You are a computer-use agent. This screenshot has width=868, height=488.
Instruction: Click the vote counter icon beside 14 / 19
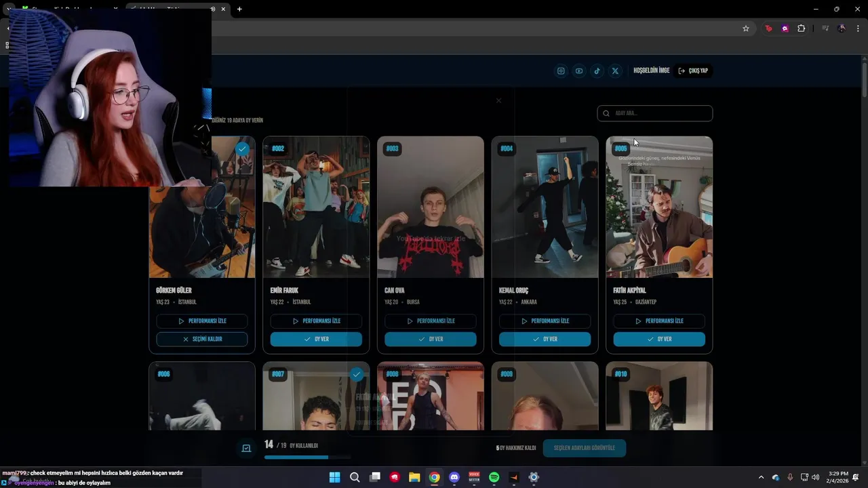coord(246,448)
